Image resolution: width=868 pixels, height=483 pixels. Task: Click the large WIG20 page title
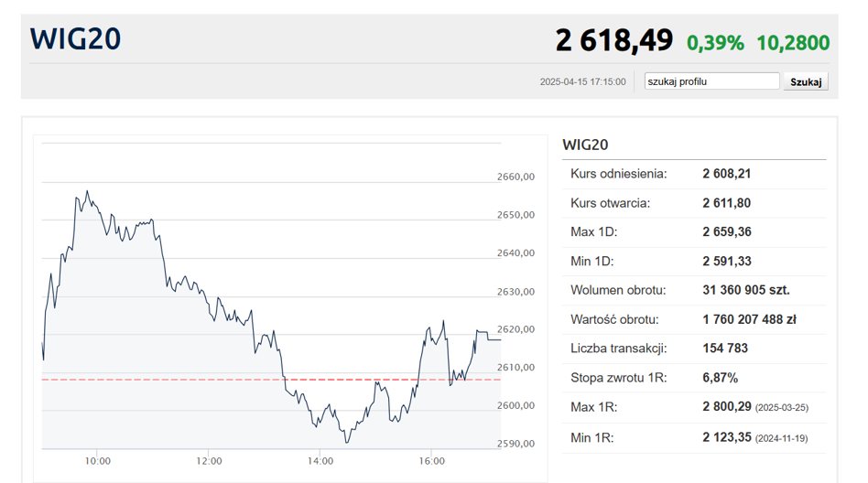(x=76, y=39)
